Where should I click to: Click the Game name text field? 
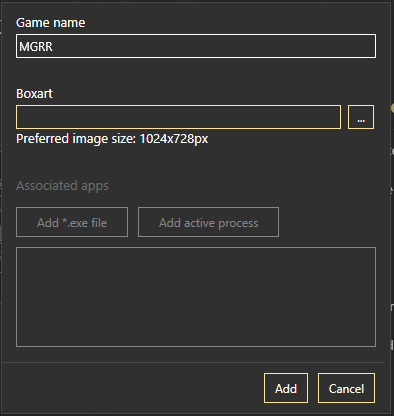(196, 46)
